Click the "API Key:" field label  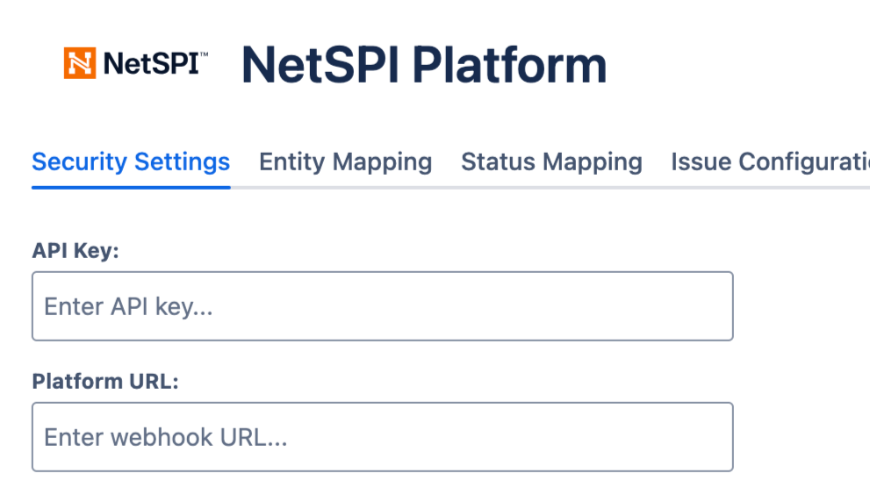(x=75, y=251)
